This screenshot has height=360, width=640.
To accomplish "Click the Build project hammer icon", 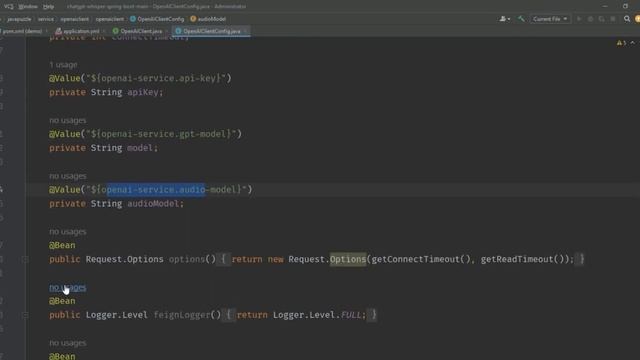I will point(521,19).
